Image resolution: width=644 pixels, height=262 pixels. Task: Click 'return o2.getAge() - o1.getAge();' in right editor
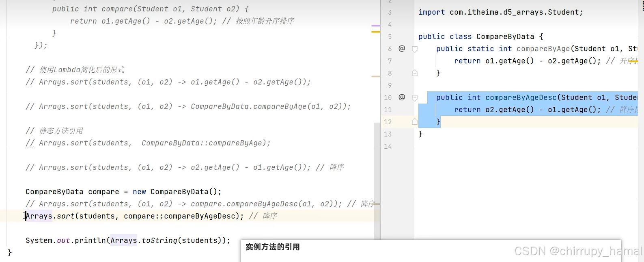click(x=528, y=110)
